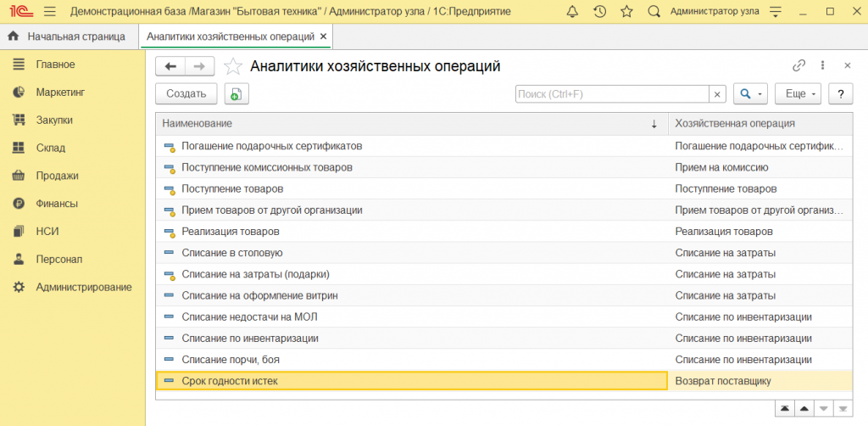The image size is (868, 426).
Task: Create new item by copying icon
Action: [x=237, y=94]
